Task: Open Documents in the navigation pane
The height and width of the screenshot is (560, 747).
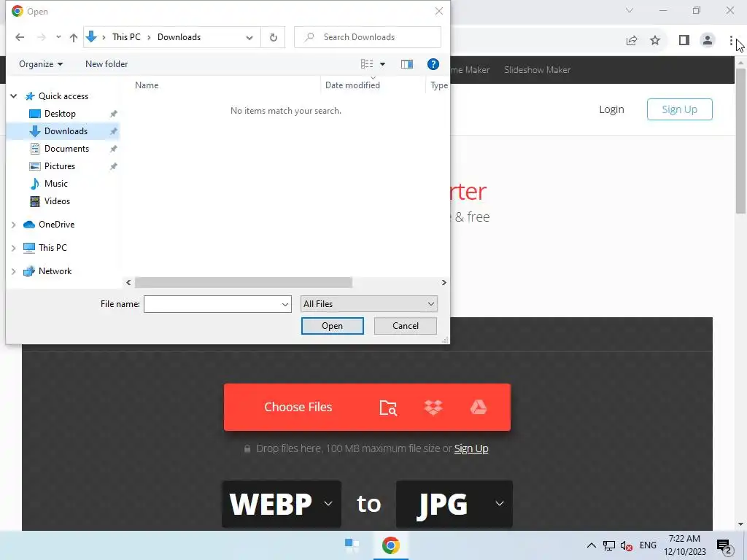Action: (x=66, y=149)
